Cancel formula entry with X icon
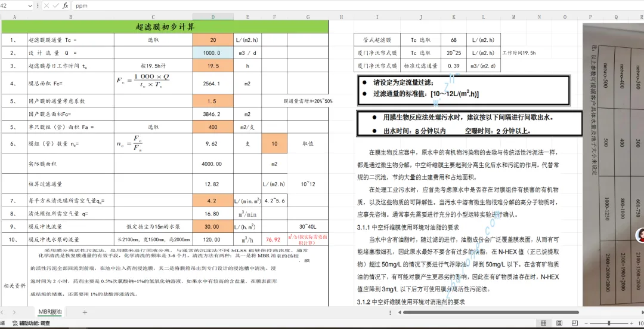Image resolution: width=644 pixels, height=329 pixels. (x=47, y=6)
